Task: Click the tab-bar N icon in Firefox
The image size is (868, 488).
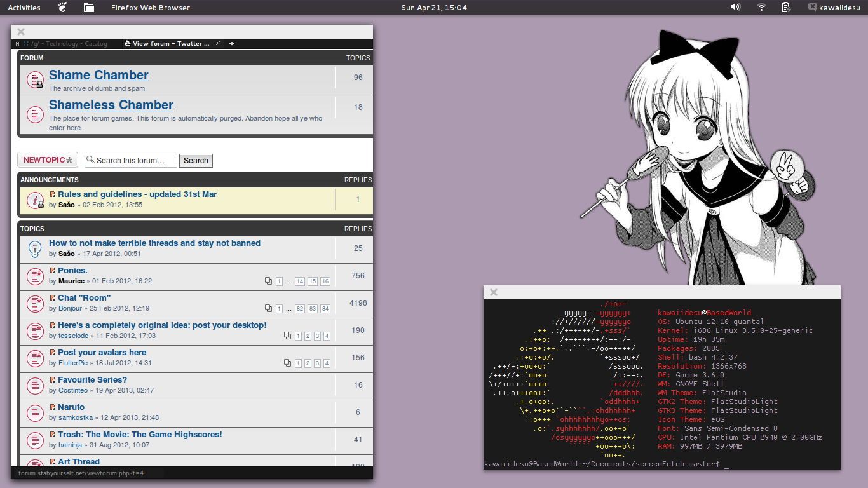Action: (x=17, y=44)
